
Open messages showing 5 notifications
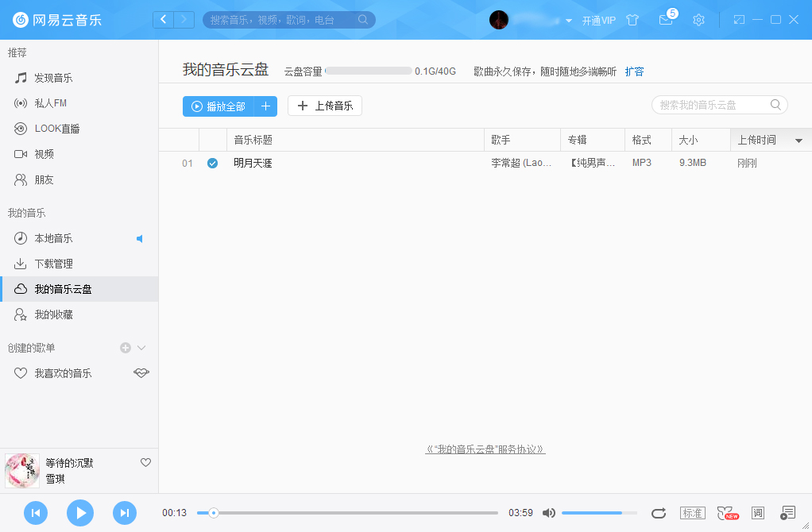coord(666,20)
